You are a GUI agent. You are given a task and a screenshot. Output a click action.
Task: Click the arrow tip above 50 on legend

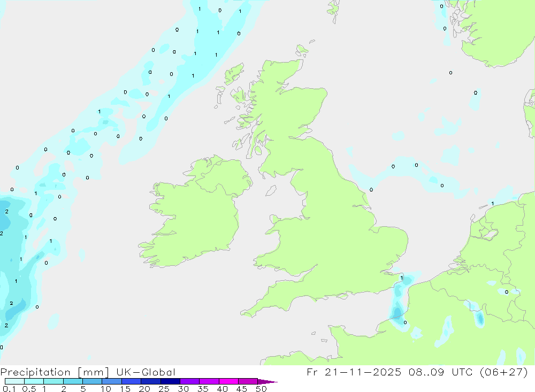267,382
